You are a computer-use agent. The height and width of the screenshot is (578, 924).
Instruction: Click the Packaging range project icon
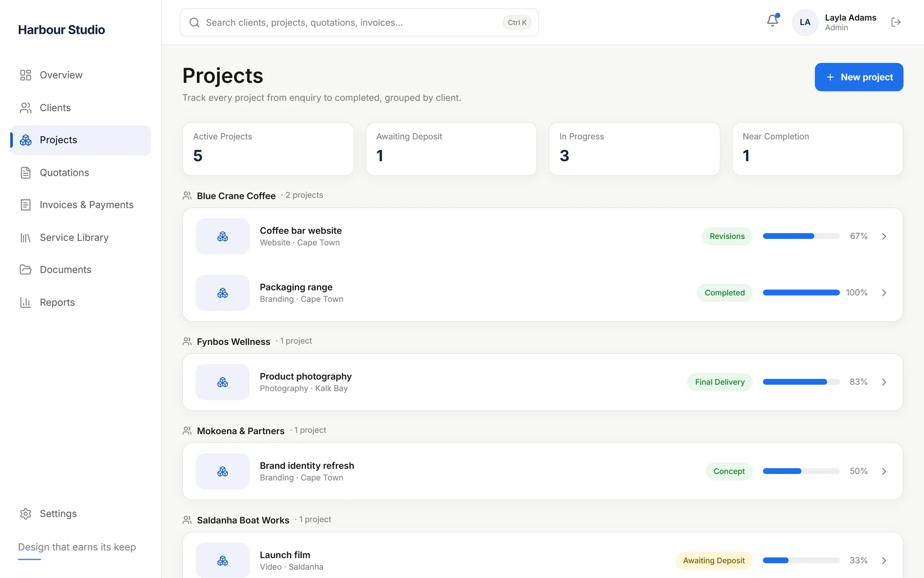(x=222, y=293)
